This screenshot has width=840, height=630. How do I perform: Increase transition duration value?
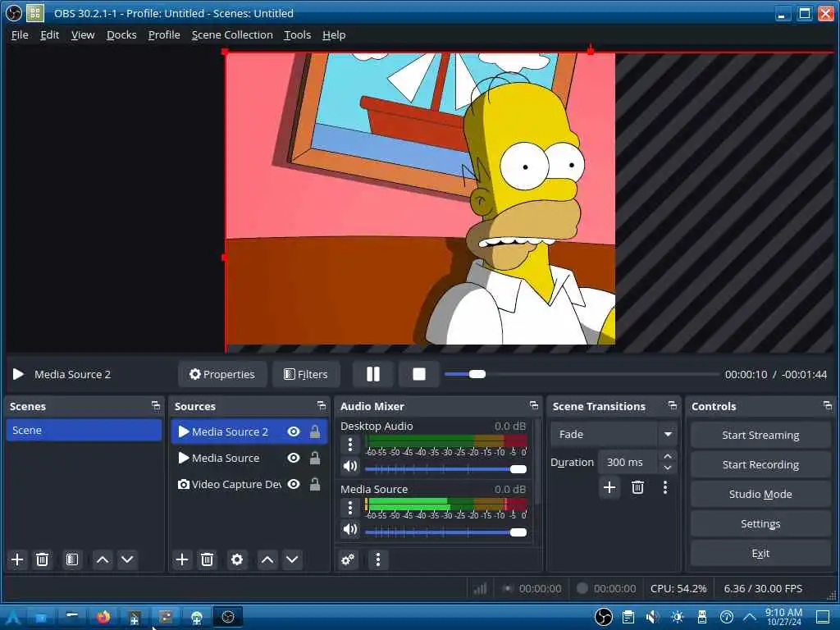tap(668, 456)
